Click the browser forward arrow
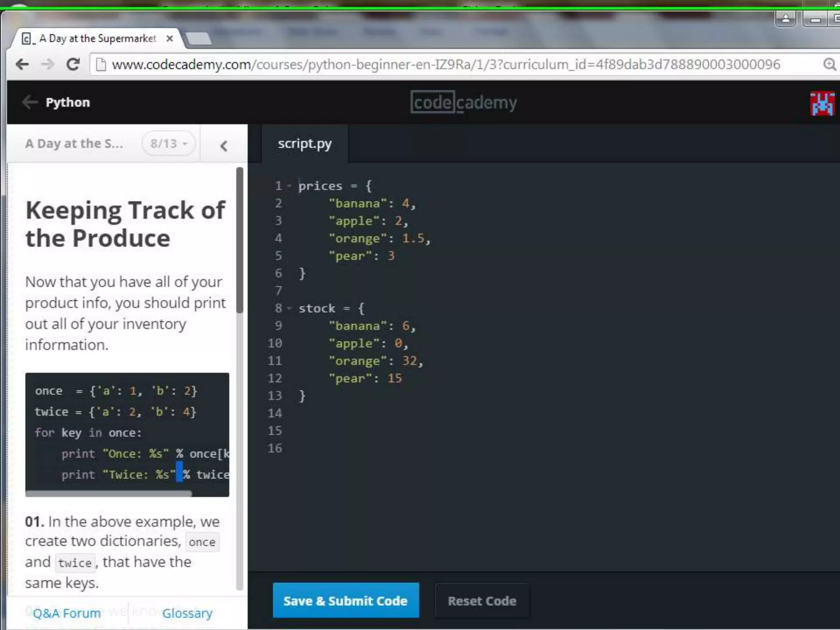Viewport: 840px width, 630px height. (x=48, y=64)
